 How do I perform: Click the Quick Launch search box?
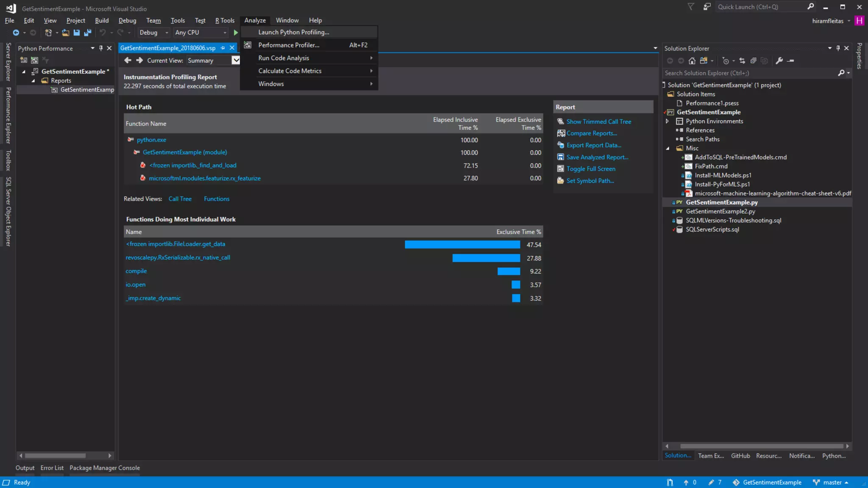pyautogui.click(x=761, y=7)
